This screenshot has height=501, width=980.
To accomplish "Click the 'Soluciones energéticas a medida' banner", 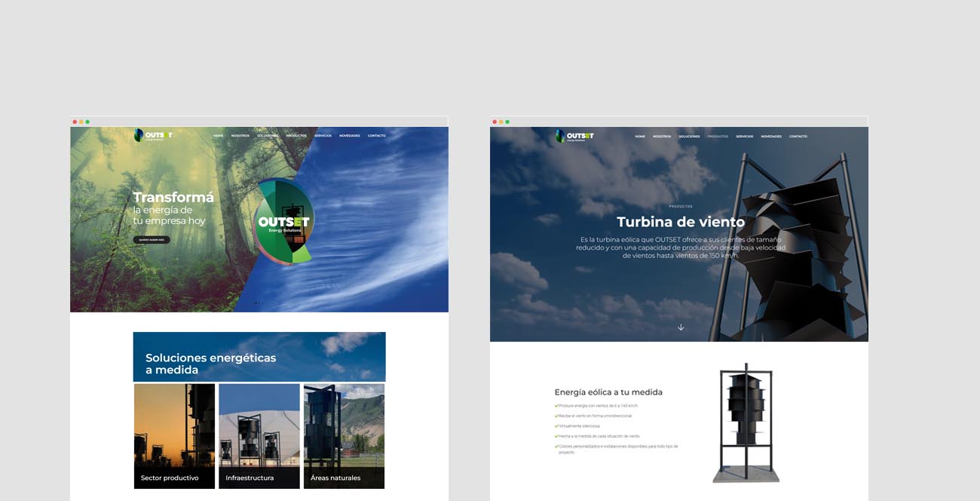I will pyautogui.click(x=259, y=357).
